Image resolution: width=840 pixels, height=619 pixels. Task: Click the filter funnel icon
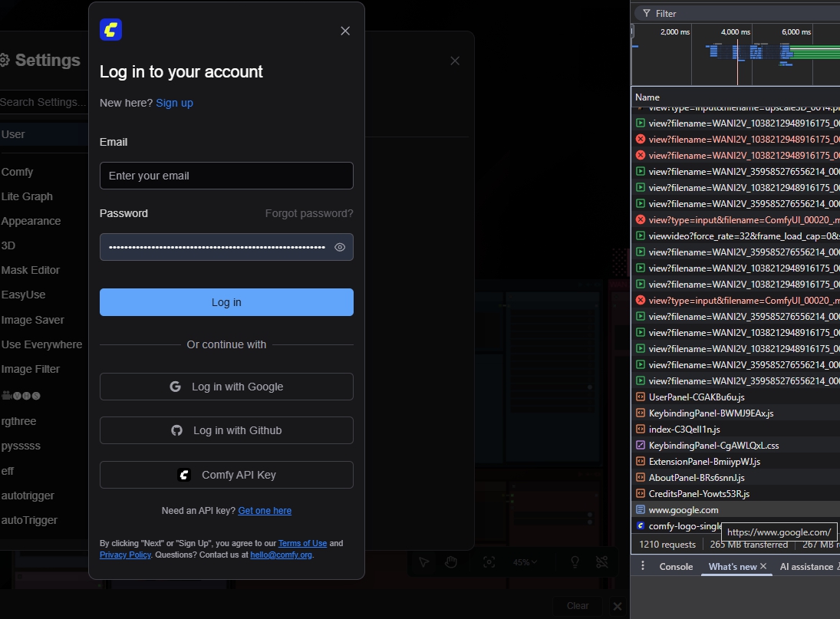(647, 13)
